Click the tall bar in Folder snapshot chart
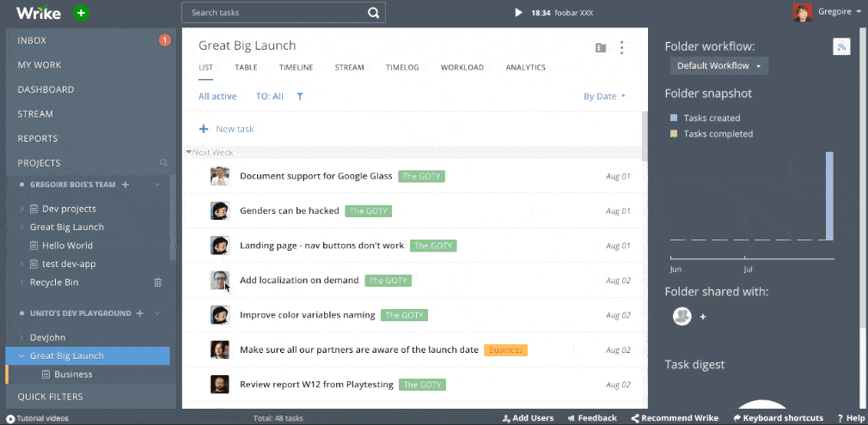The image size is (868, 425). [x=829, y=196]
